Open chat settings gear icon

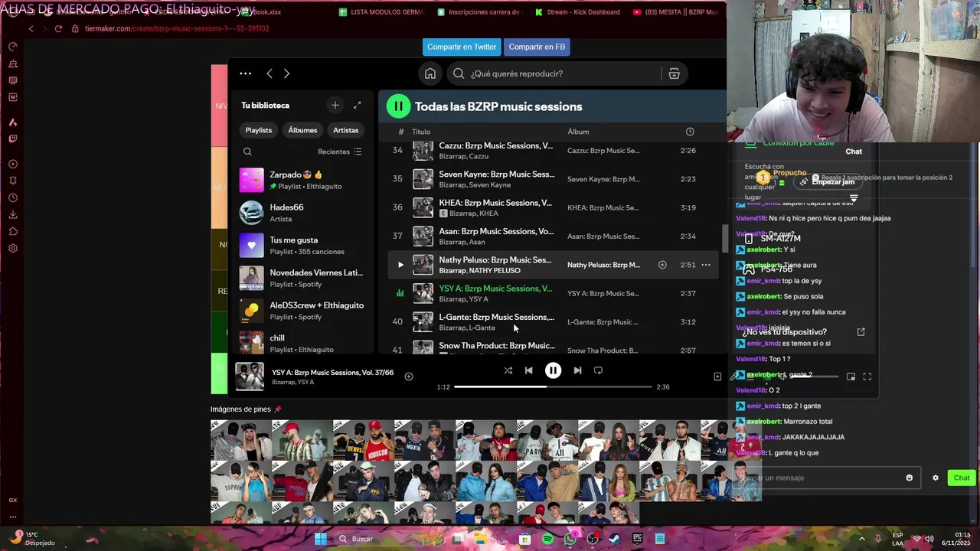(x=935, y=478)
